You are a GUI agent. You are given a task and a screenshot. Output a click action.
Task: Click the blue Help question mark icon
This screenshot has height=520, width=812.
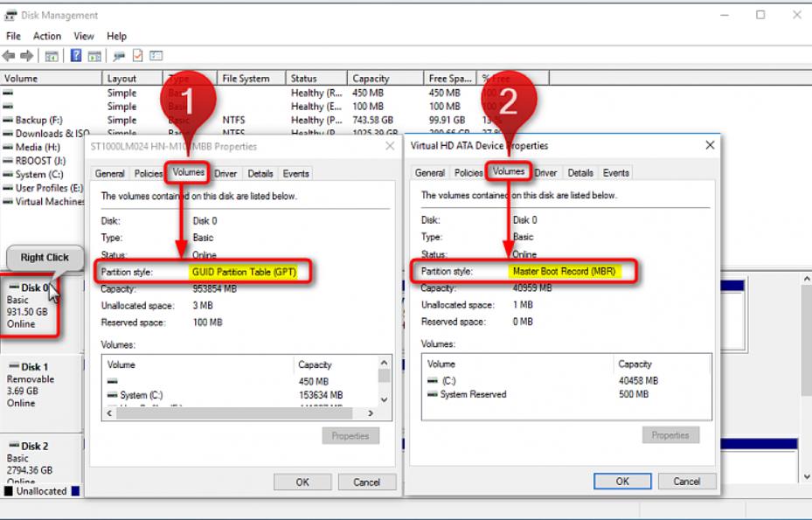(76, 56)
